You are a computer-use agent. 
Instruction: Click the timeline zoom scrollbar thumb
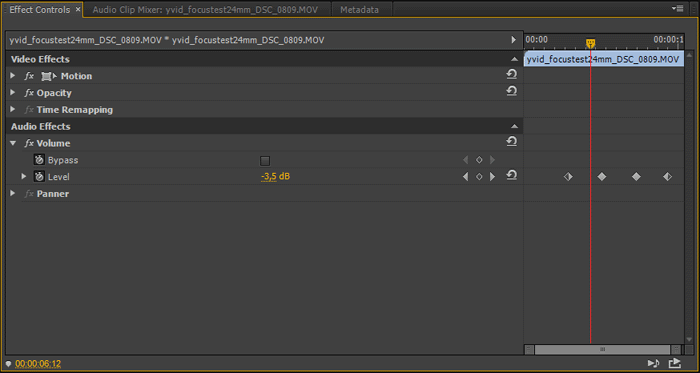pos(602,349)
